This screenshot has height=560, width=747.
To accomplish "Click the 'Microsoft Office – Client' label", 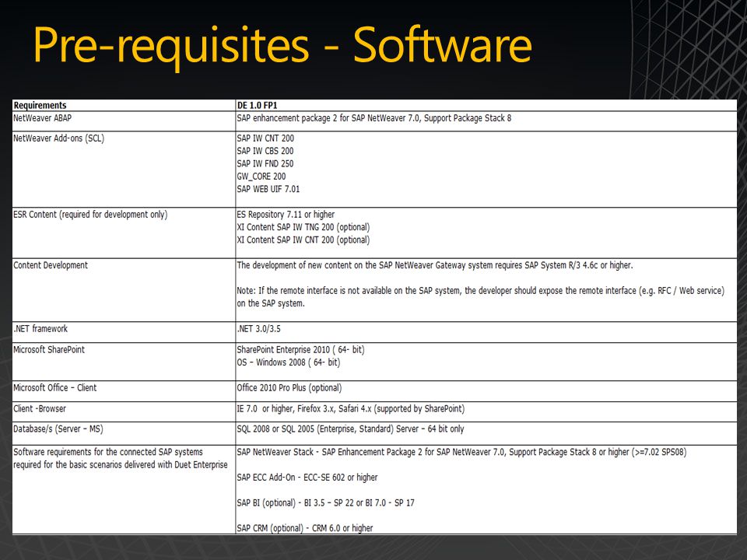I will (54, 388).
